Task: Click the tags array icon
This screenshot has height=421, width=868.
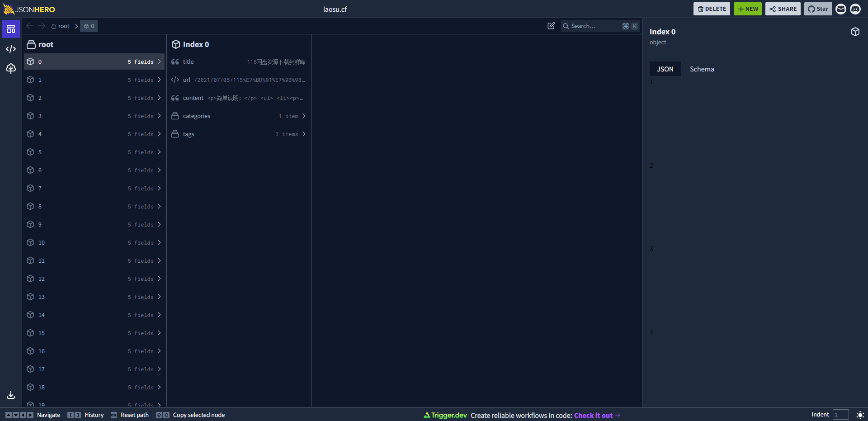Action: [x=175, y=134]
